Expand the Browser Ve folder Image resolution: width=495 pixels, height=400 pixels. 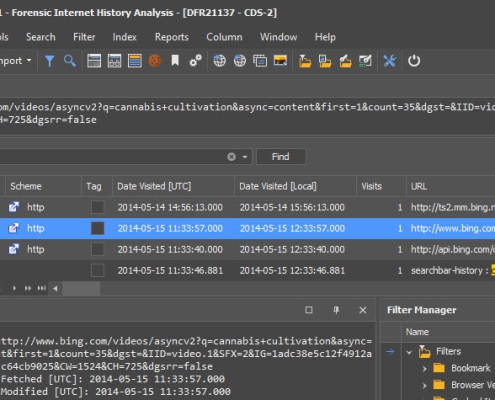click(424, 385)
